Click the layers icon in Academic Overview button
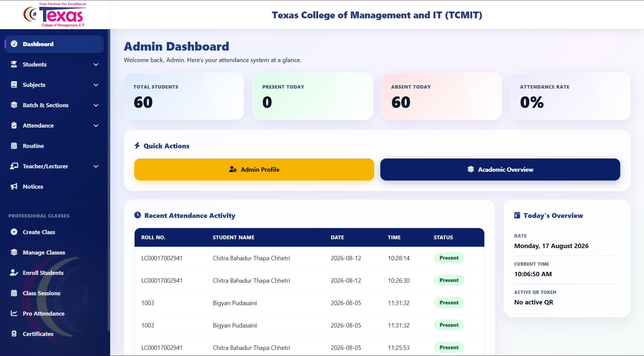644x356 pixels. tap(471, 169)
